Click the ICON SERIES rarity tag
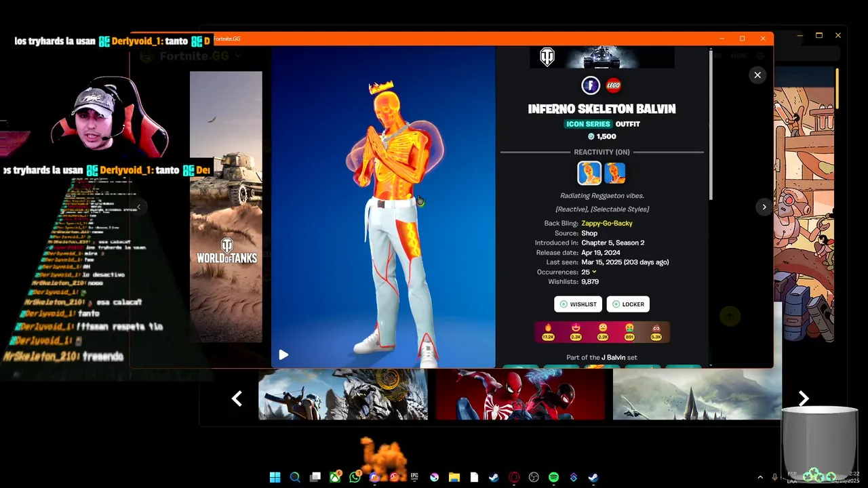 [x=588, y=124]
